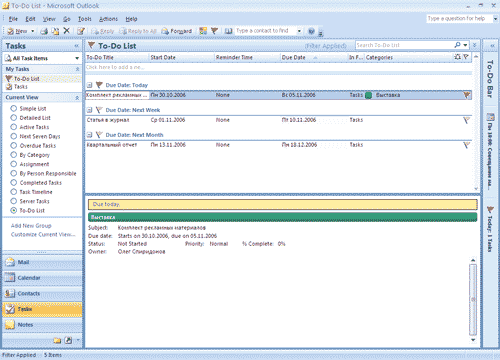Click the flag on the Статья в журнал row
Screen dimensions: 500x360
pyautogui.click(x=466, y=120)
